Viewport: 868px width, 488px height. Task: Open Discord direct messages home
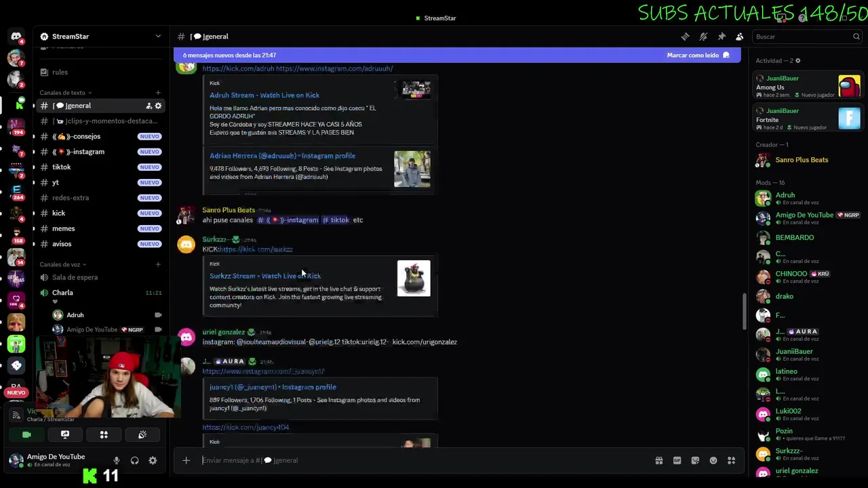16,36
